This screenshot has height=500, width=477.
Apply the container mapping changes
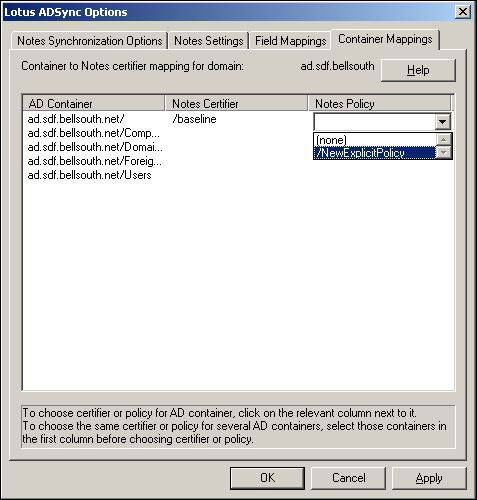click(429, 478)
